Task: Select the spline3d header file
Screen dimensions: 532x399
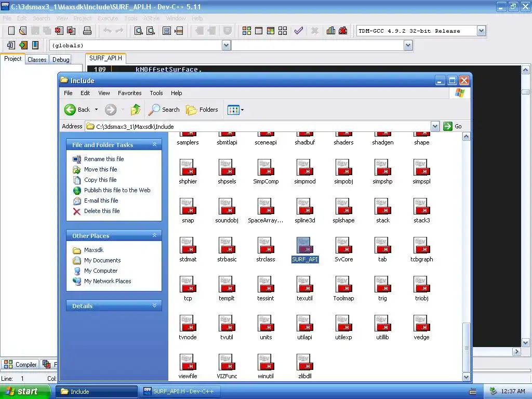Action: tap(304, 211)
